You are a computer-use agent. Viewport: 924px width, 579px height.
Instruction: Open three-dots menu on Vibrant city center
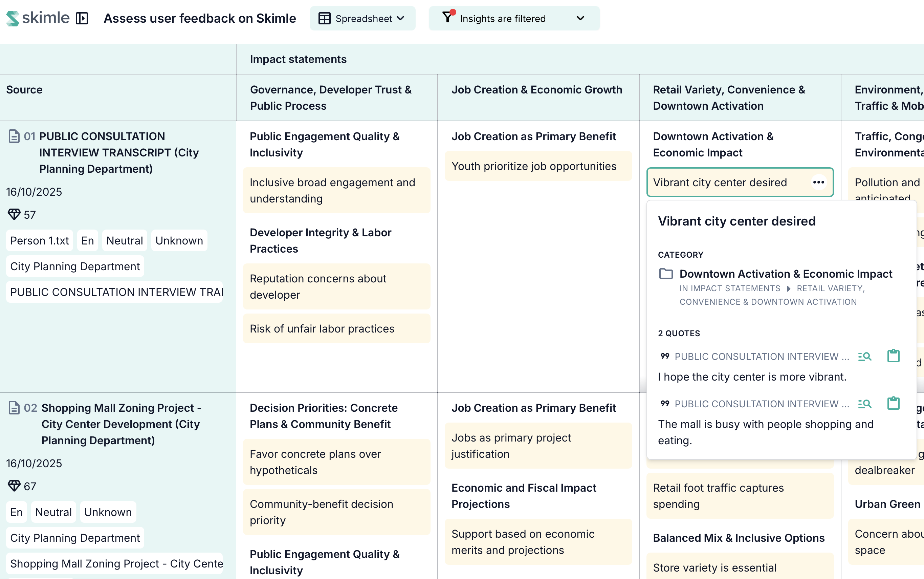(818, 182)
